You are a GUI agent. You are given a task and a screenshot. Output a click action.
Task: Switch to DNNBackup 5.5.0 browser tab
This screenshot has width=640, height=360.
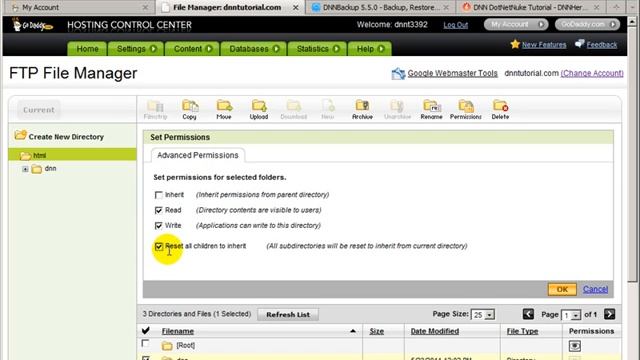pos(380,7)
